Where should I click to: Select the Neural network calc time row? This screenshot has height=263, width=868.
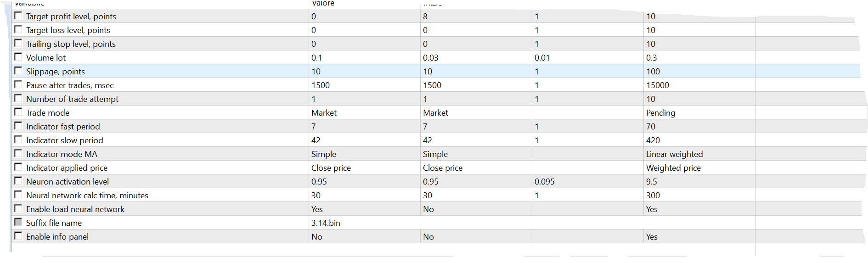pyautogui.click(x=87, y=196)
